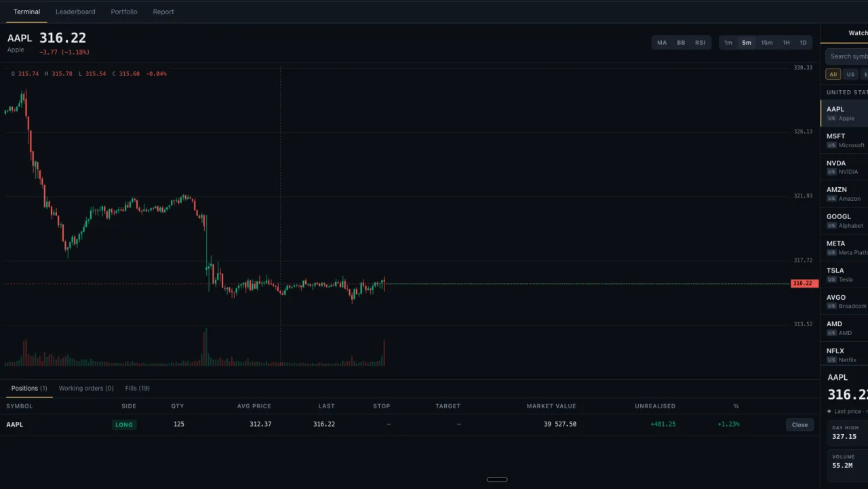Click the DAY HIGH 327.15 card
868x489 pixels.
(848, 432)
